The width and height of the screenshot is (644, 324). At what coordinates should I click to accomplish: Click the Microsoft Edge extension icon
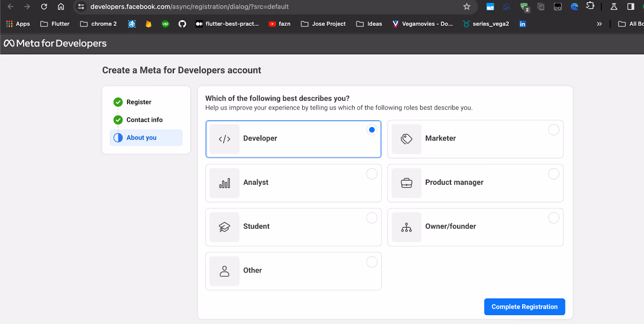click(x=574, y=6)
